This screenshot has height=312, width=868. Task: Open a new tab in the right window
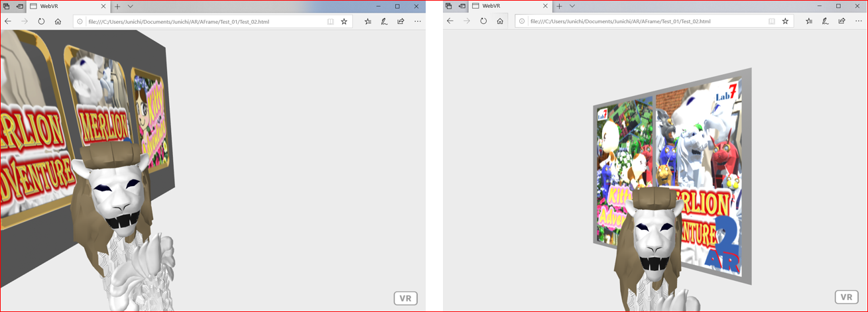click(560, 6)
